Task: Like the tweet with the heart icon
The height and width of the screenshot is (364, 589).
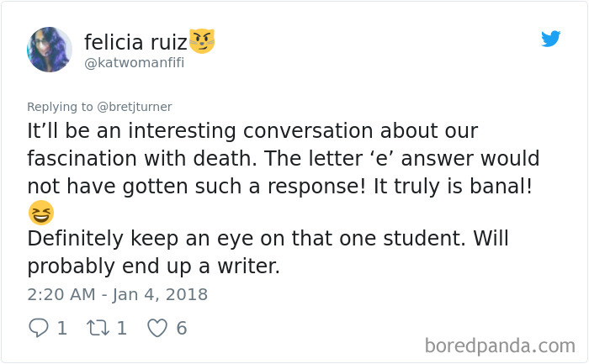Action: (157, 328)
